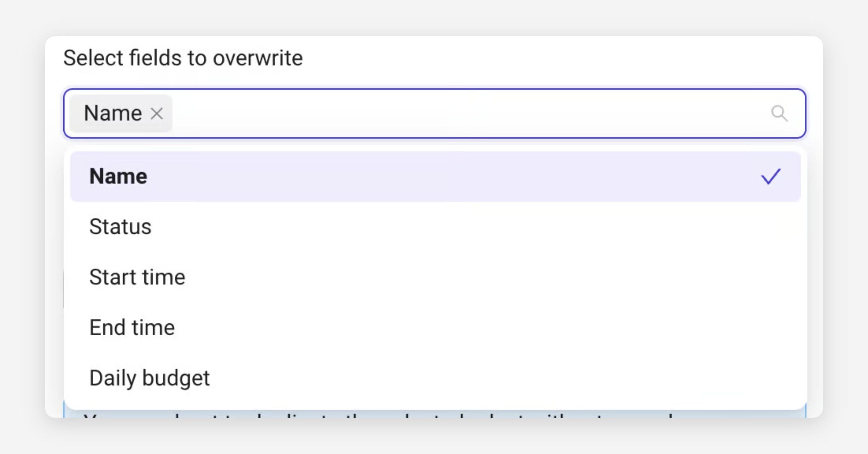Click the bold Name row in the list

coord(118,177)
